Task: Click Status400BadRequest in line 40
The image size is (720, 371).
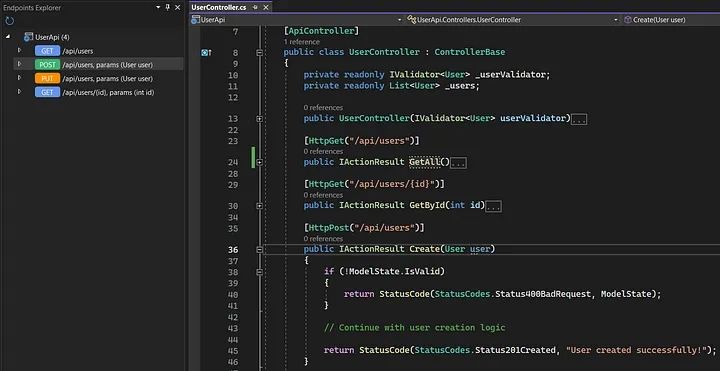Action: (543, 294)
